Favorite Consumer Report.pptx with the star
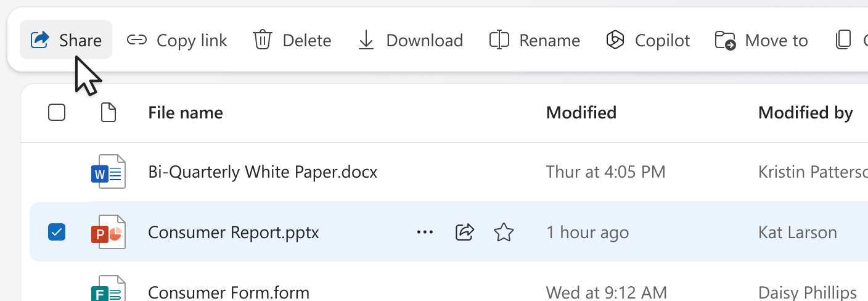This screenshot has width=868, height=301. coord(504,232)
